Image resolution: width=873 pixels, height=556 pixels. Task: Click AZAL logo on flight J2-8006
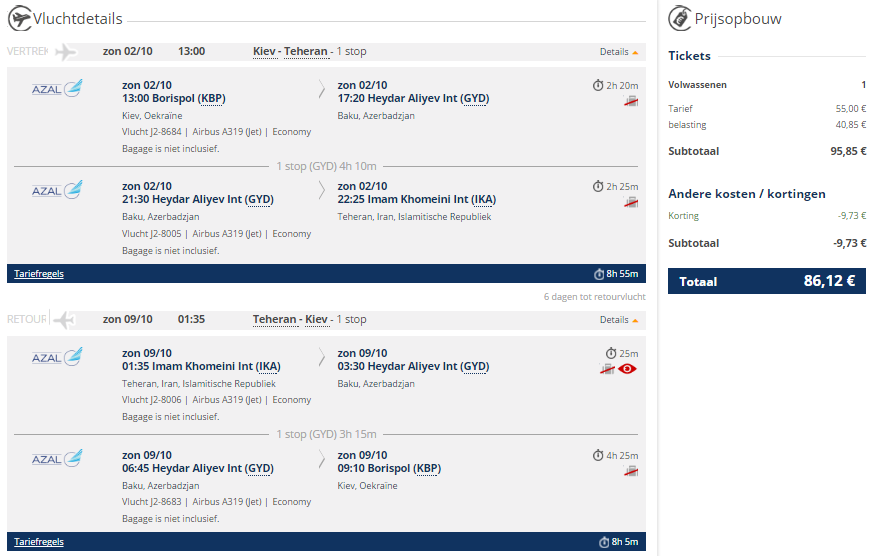(57, 357)
